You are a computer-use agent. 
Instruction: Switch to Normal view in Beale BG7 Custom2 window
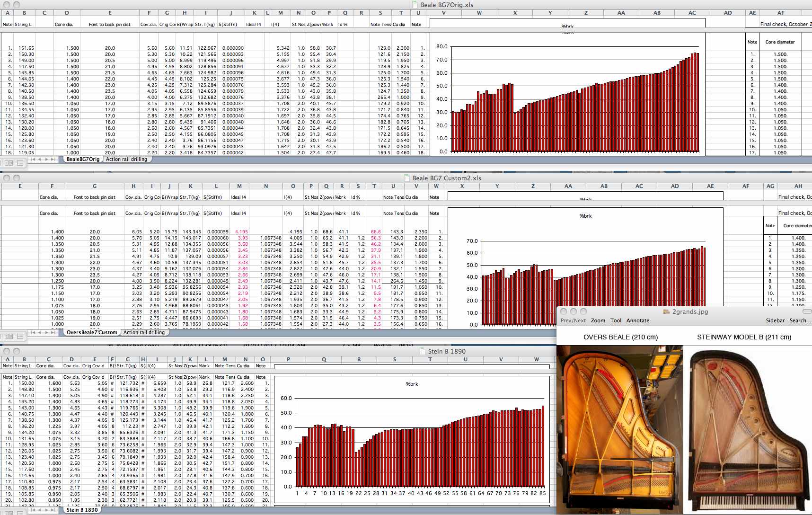pyautogui.click(x=9, y=336)
